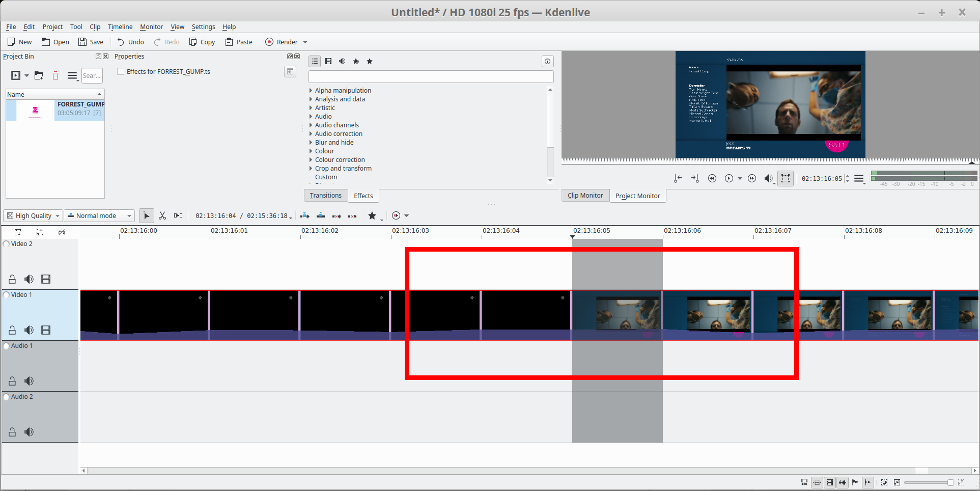
Task: Click the timeline zoom slider handle
Action: (950, 482)
